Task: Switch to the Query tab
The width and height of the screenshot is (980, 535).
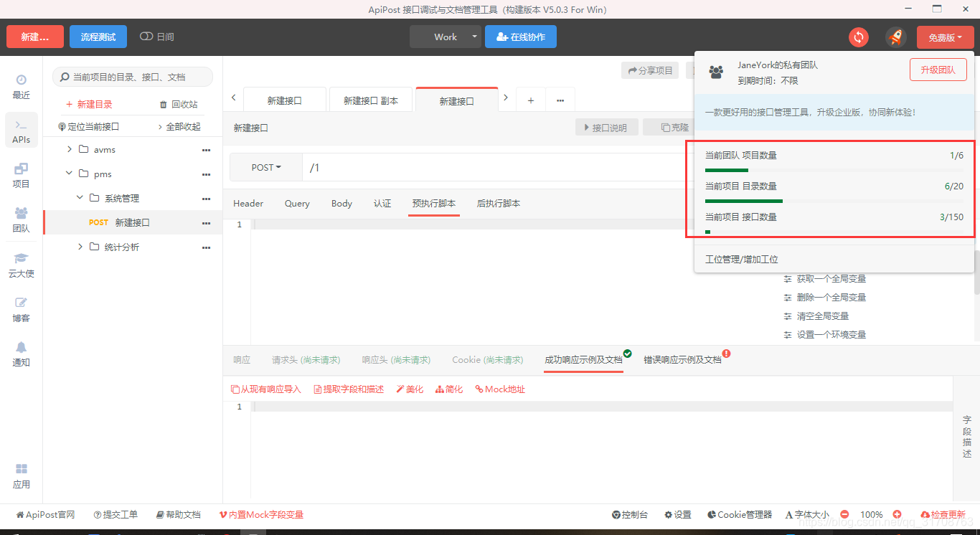Action: [x=297, y=204]
